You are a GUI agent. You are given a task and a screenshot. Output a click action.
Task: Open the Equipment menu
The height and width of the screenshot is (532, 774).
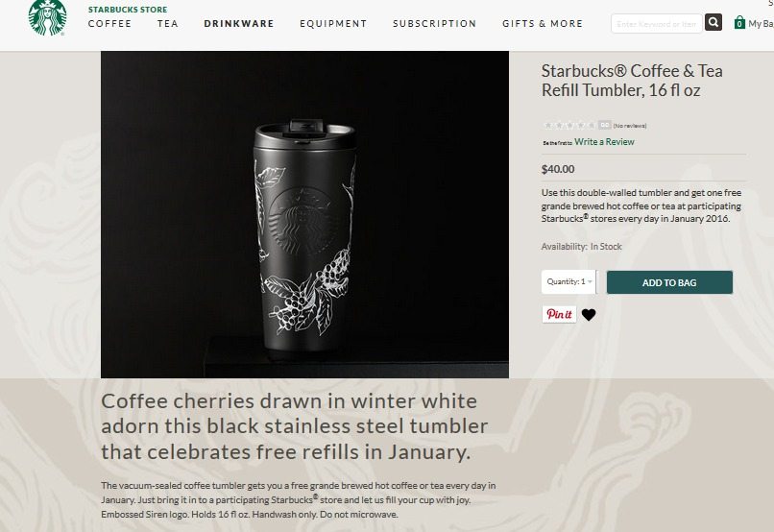333,24
